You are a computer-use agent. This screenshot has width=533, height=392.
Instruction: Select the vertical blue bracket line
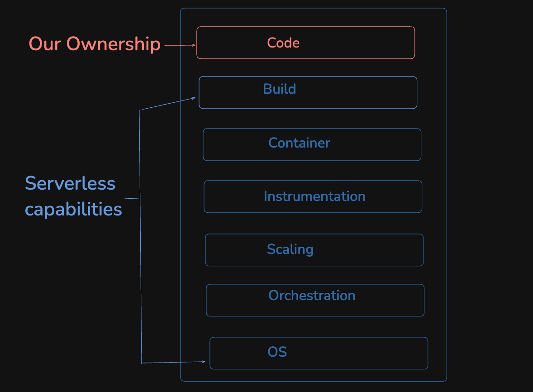coord(140,235)
